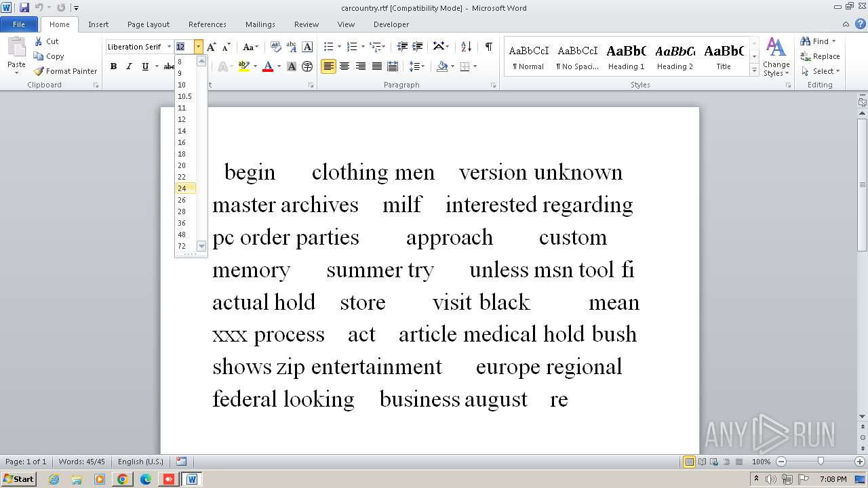868x488 pixels.
Task: Open Chrome from the taskbar
Action: pyautogui.click(x=123, y=479)
